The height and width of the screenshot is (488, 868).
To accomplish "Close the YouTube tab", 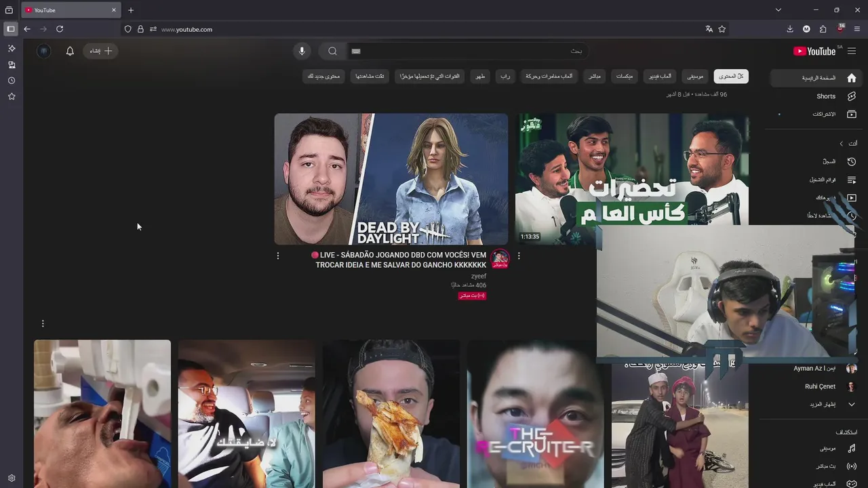I will [114, 10].
